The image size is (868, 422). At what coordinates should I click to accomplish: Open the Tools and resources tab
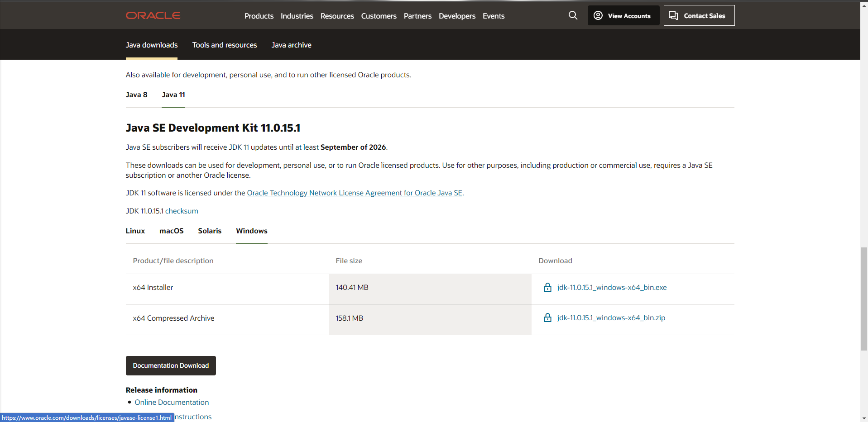(x=224, y=45)
